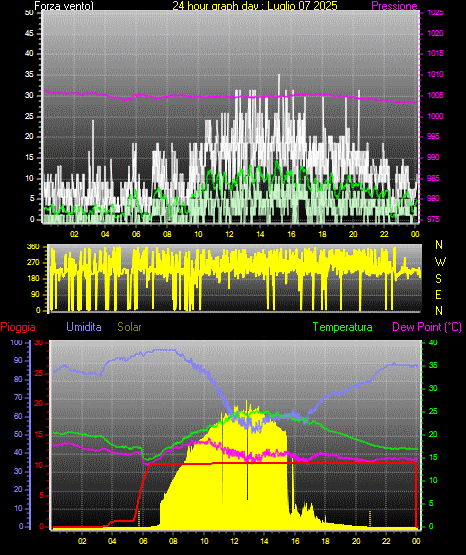Click the 06 hour mark on bottom graph
This screenshot has height=555, width=466.
[143, 541]
